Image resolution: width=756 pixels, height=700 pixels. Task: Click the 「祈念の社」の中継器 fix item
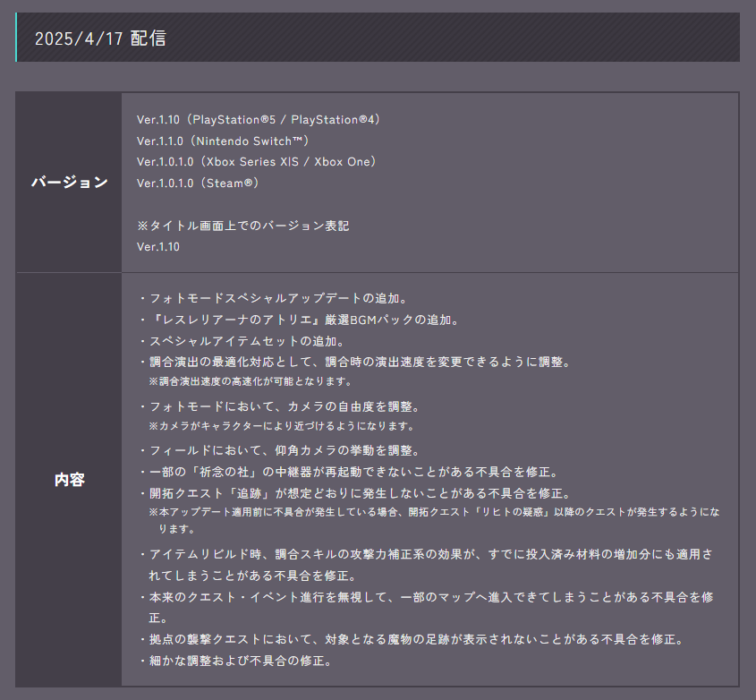coord(350,472)
